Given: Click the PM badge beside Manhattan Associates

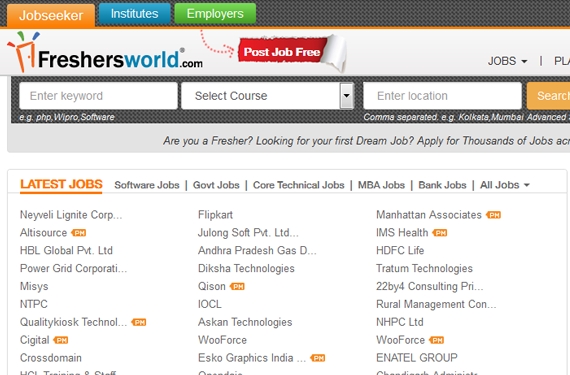Looking at the screenshot, I should tap(494, 215).
